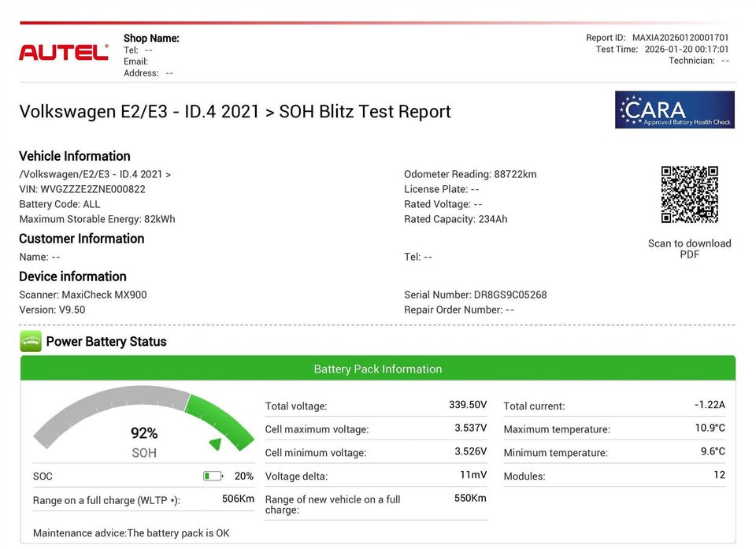
Task: Click the green car icon beside Power Battery Status
Action: click(31, 342)
